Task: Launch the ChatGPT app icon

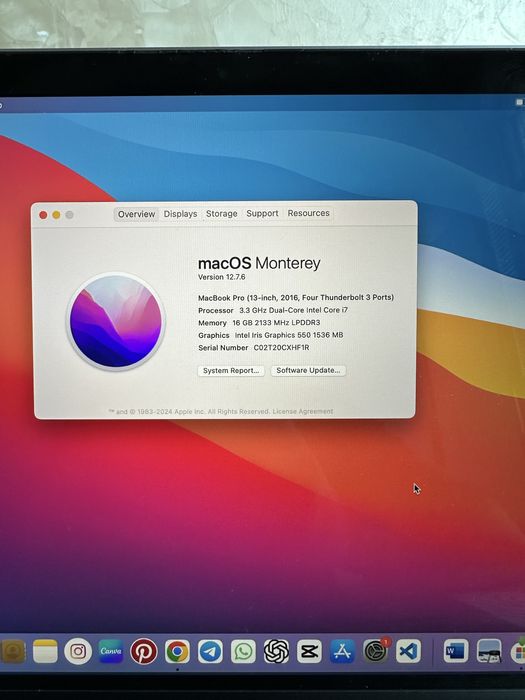Action: (x=276, y=651)
